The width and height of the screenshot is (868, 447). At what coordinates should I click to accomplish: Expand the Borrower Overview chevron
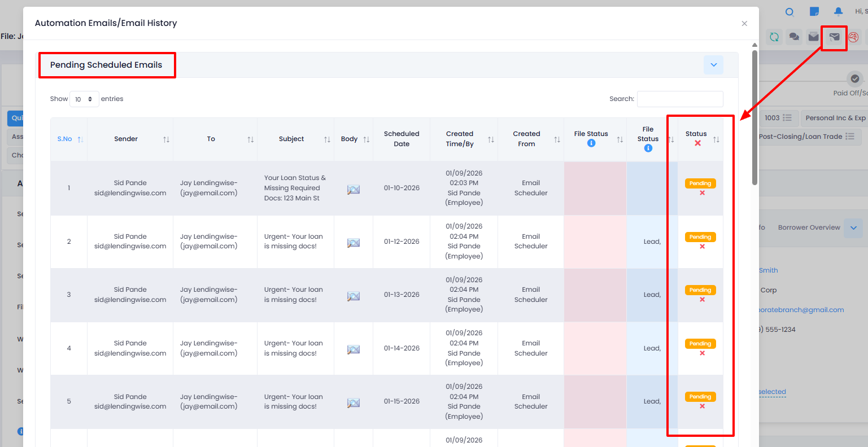click(x=853, y=228)
